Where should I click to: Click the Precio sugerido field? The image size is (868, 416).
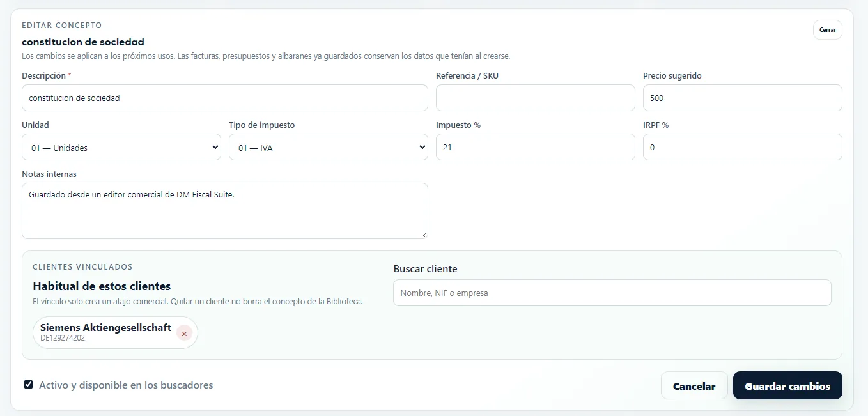click(x=743, y=98)
